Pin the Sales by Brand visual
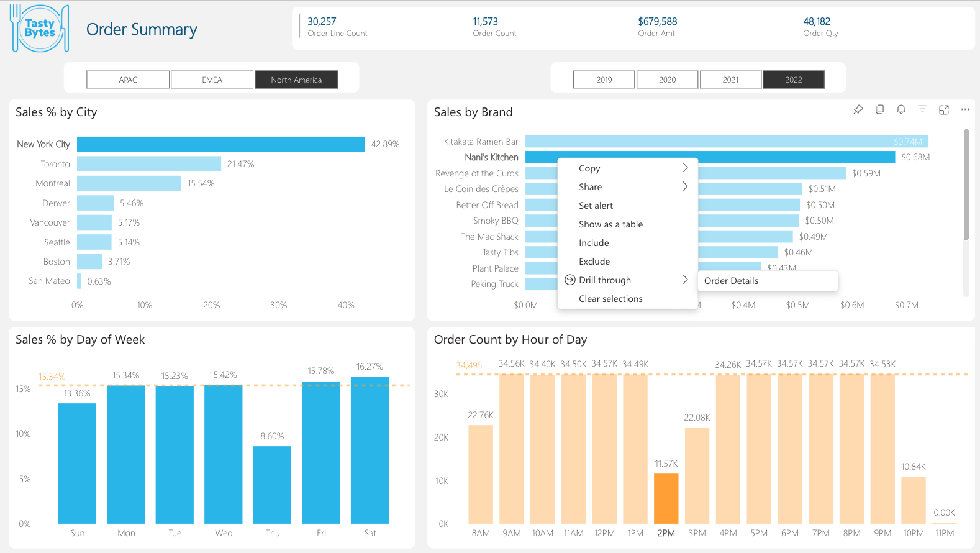Screen dimensions: 980x553 click(858, 109)
